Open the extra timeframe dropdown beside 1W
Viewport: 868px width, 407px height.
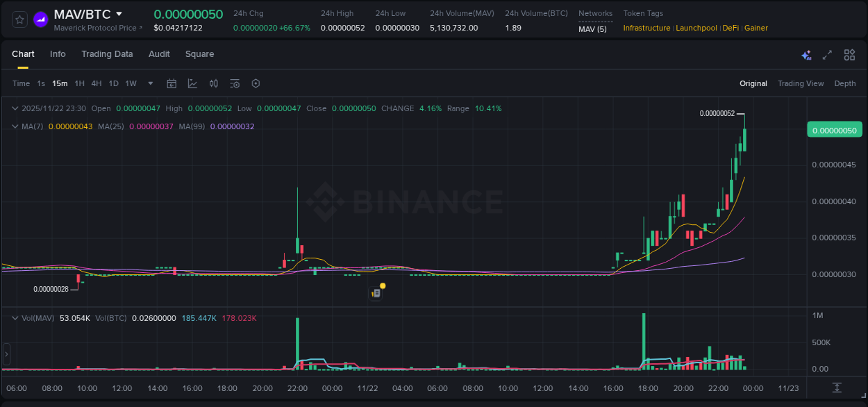pos(149,83)
